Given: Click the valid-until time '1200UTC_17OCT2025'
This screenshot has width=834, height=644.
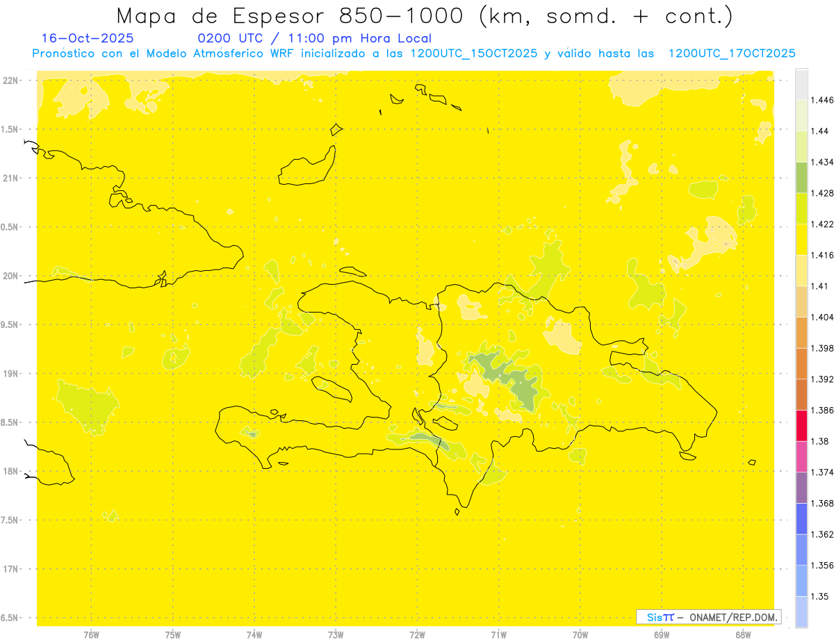Looking at the screenshot, I should (x=732, y=53).
